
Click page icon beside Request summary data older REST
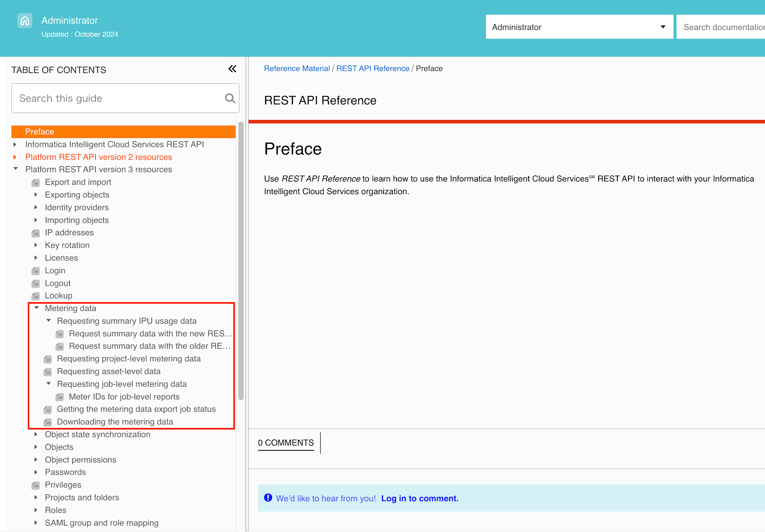click(x=60, y=347)
